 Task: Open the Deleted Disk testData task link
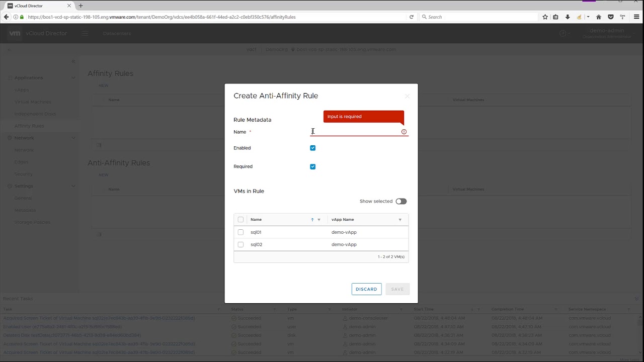72,335
